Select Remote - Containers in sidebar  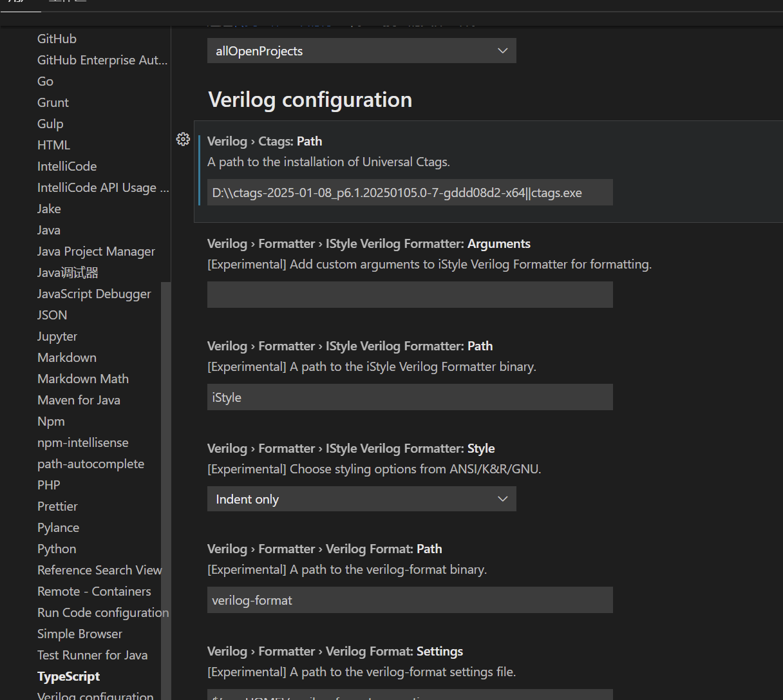[x=94, y=591]
